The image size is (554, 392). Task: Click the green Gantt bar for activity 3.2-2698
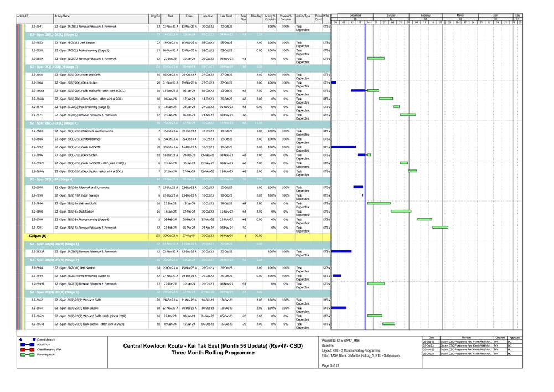coord(401,211)
